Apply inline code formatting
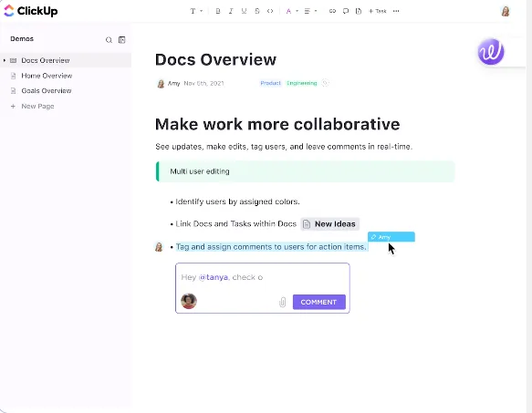 pos(270,11)
